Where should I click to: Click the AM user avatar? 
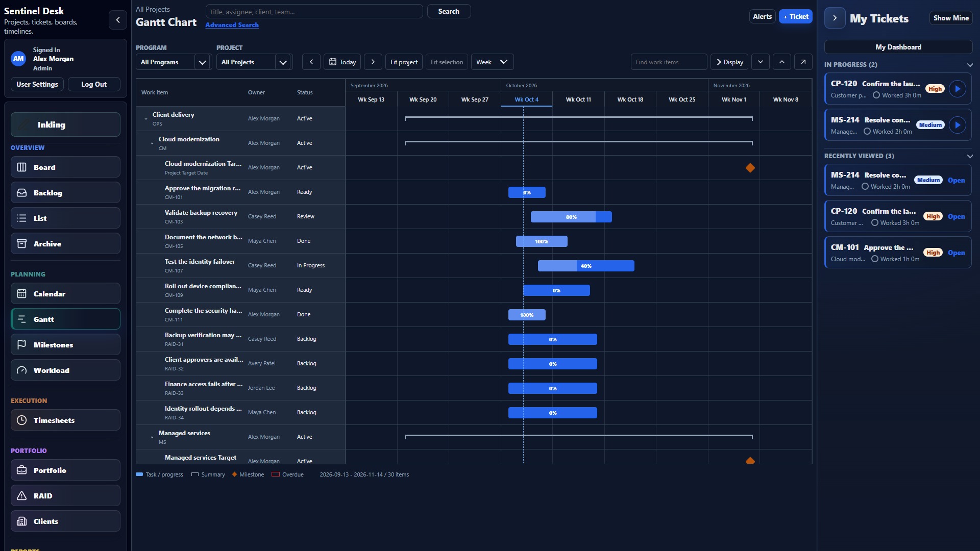pos(18,59)
